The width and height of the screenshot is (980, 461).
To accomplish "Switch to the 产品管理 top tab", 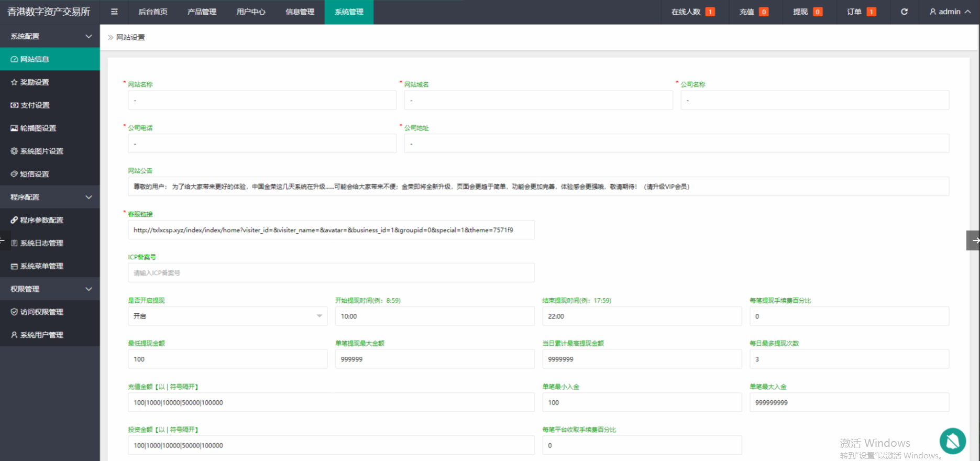I will click(202, 12).
